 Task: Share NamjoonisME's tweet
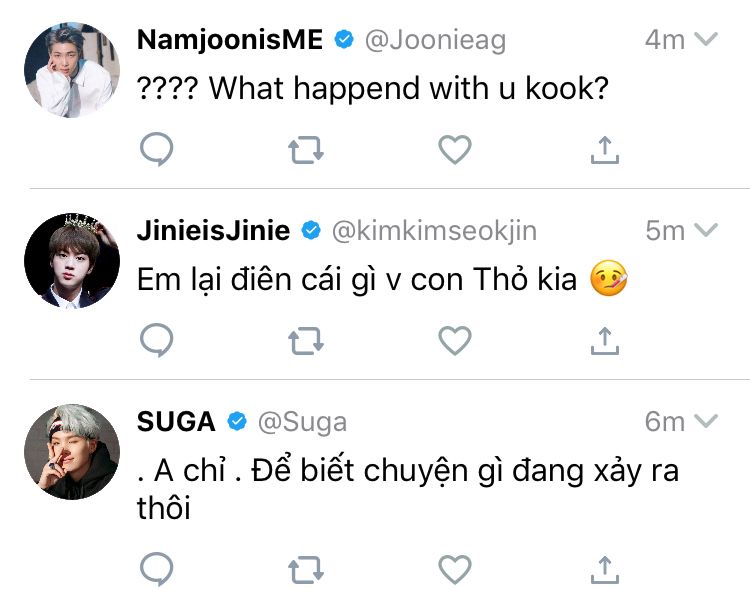pos(605,150)
